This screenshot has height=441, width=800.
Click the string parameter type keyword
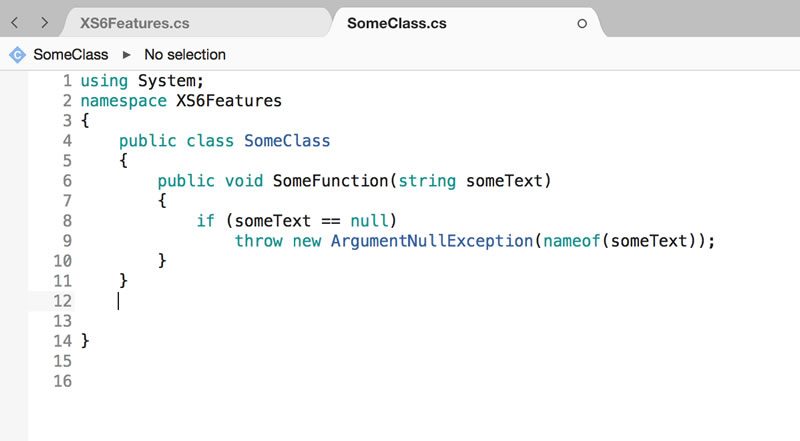coord(427,181)
